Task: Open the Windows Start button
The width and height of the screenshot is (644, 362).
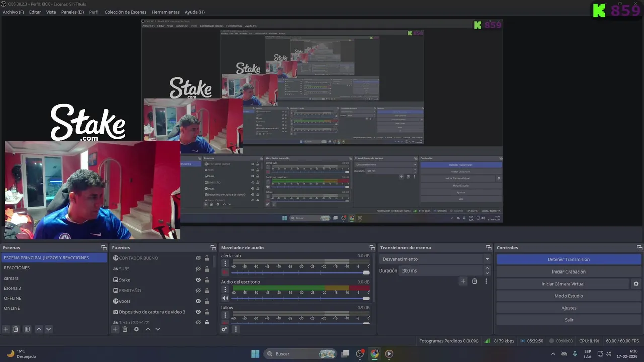Action: [x=255, y=354]
